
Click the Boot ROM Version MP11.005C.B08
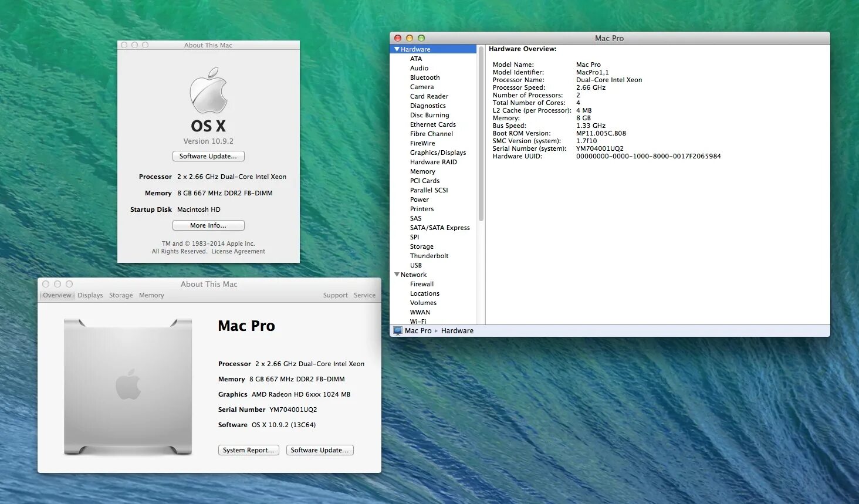[601, 133]
